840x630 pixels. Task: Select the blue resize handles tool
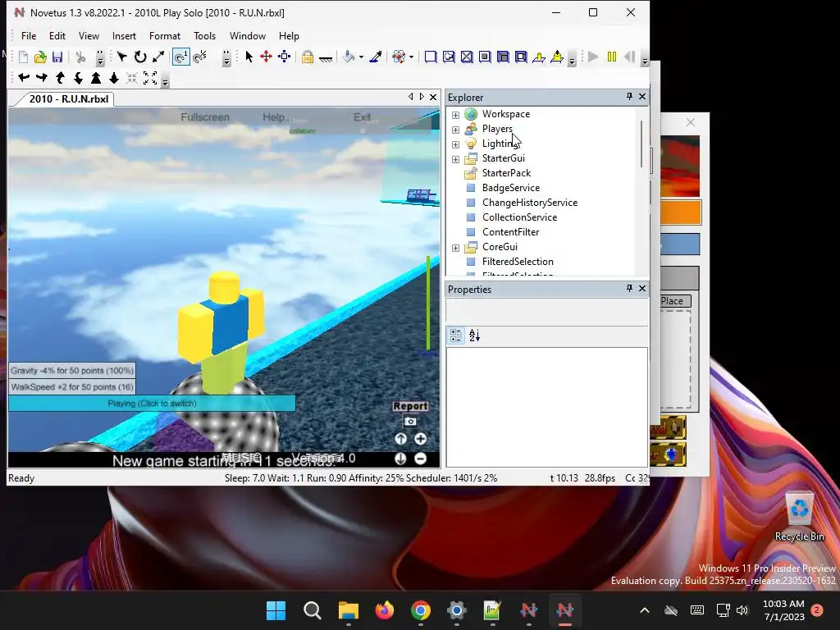click(285, 57)
